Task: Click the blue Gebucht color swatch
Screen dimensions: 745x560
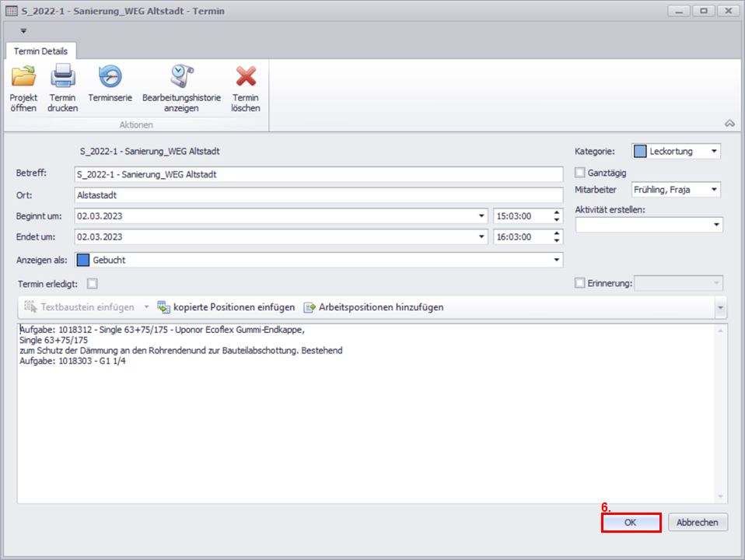Action: (x=83, y=260)
